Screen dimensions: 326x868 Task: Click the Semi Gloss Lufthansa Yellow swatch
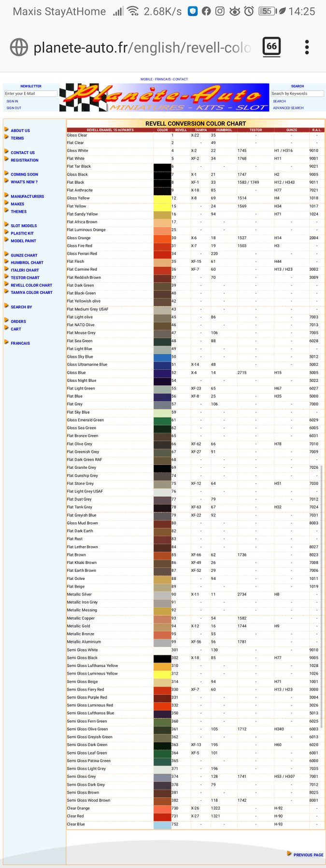pyautogui.click(x=162, y=665)
